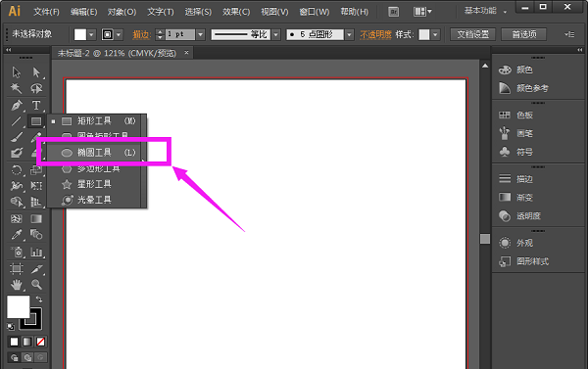Set paint mode to Gradient
The width and height of the screenshot is (588, 369).
(27, 342)
